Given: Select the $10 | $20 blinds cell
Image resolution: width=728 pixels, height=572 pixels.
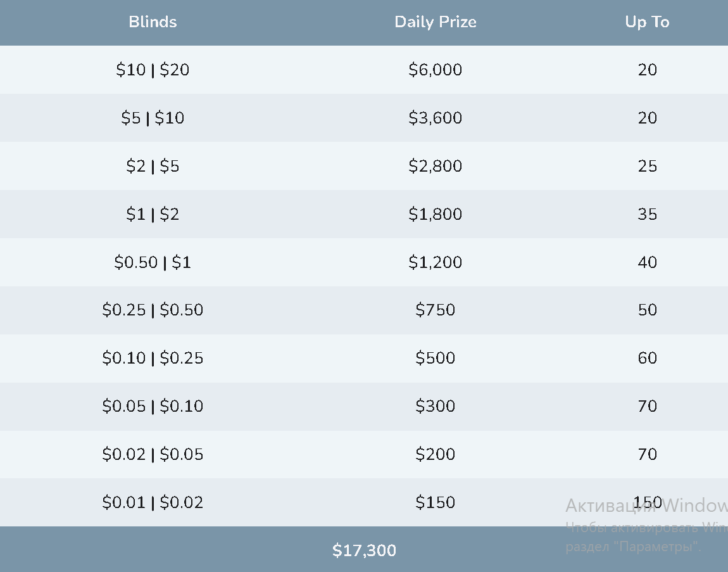Looking at the screenshot, I should coord(153,70).
